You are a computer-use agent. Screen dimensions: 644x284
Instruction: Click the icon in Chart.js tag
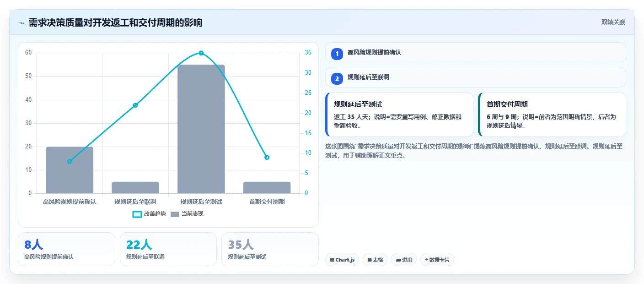pos(332,260)
